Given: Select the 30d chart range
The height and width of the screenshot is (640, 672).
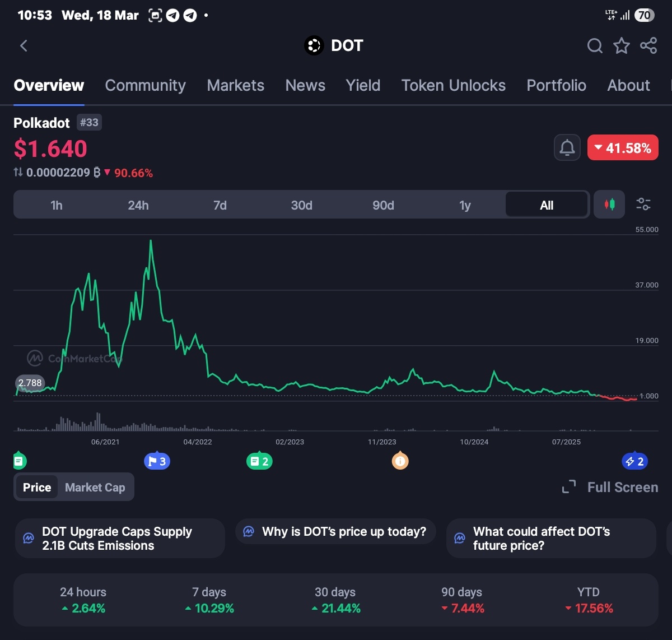Looking at the screenshot, I should [302, 205].
